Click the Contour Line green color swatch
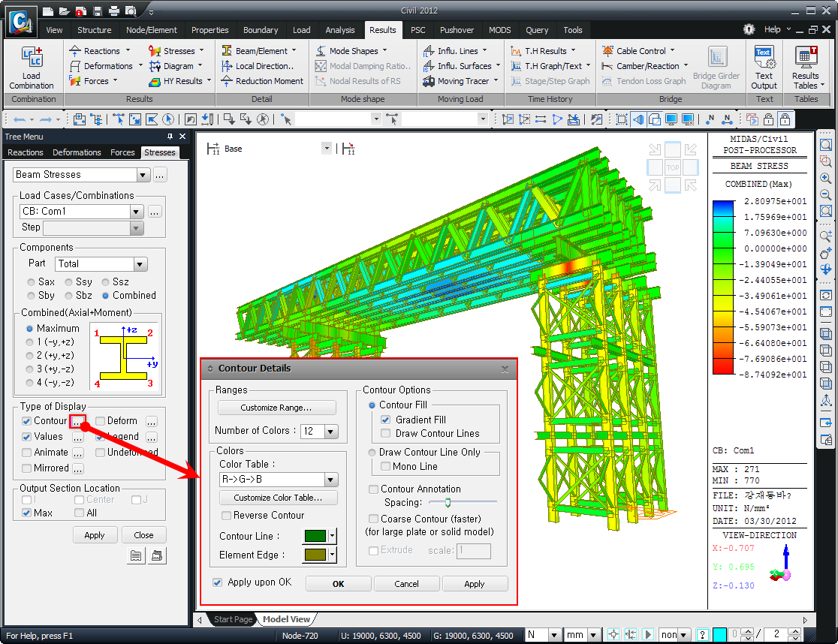The height and width of the screenshot is (644, 838). point(315,536)
